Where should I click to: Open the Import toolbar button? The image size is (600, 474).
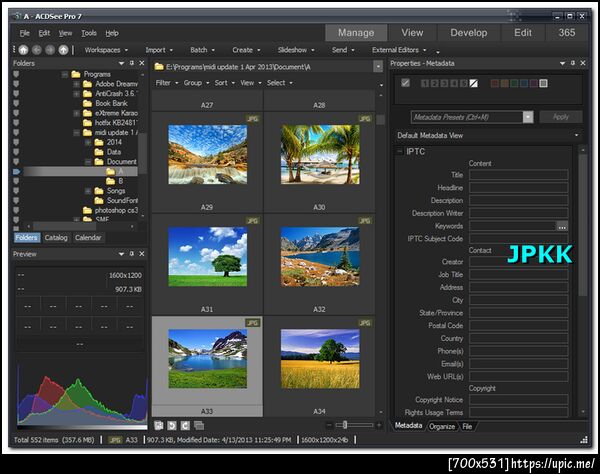159,50
